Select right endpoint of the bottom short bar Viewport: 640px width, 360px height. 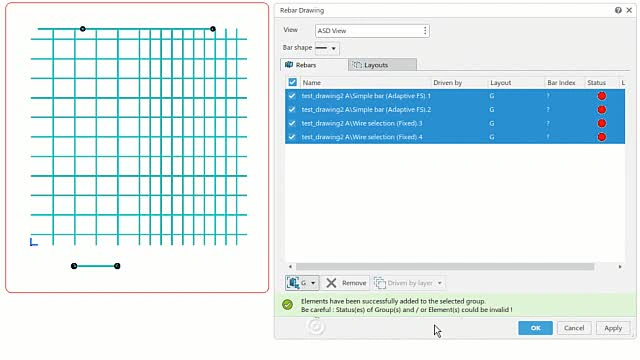click(x=117, y=266)
